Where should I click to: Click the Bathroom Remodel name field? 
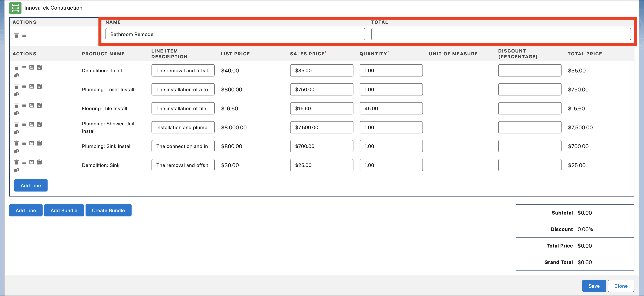tap(235, 34)
